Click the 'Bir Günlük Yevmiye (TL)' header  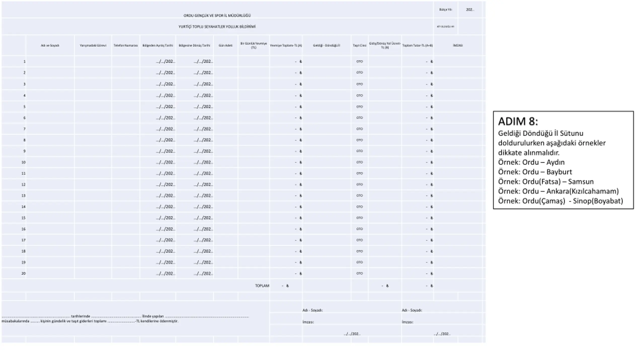point(254,45)
